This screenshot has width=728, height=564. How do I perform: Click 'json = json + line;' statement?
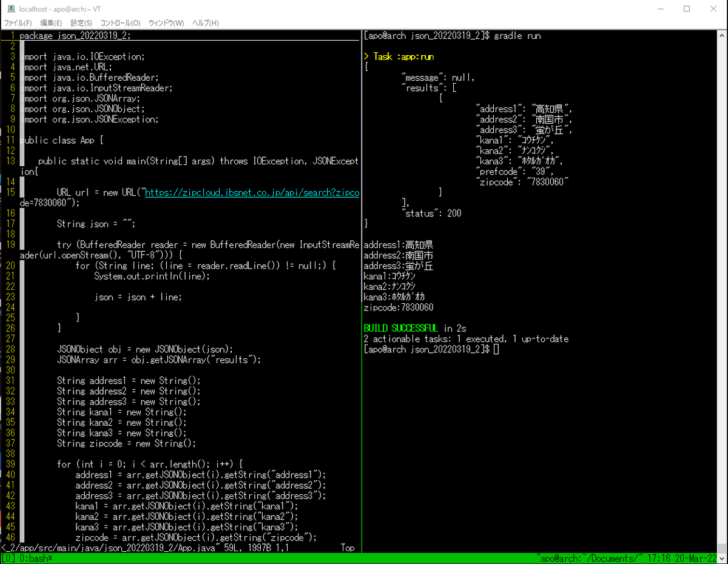coord(138,297)
